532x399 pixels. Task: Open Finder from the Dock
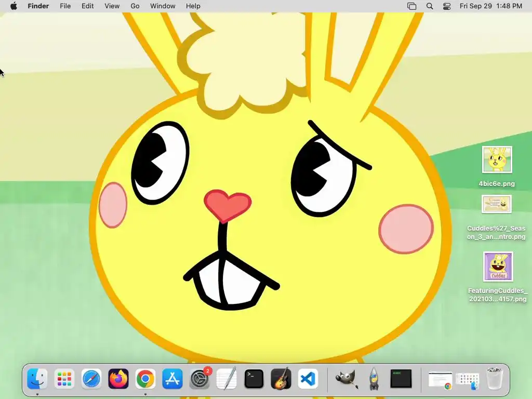(x=37, y=379)
